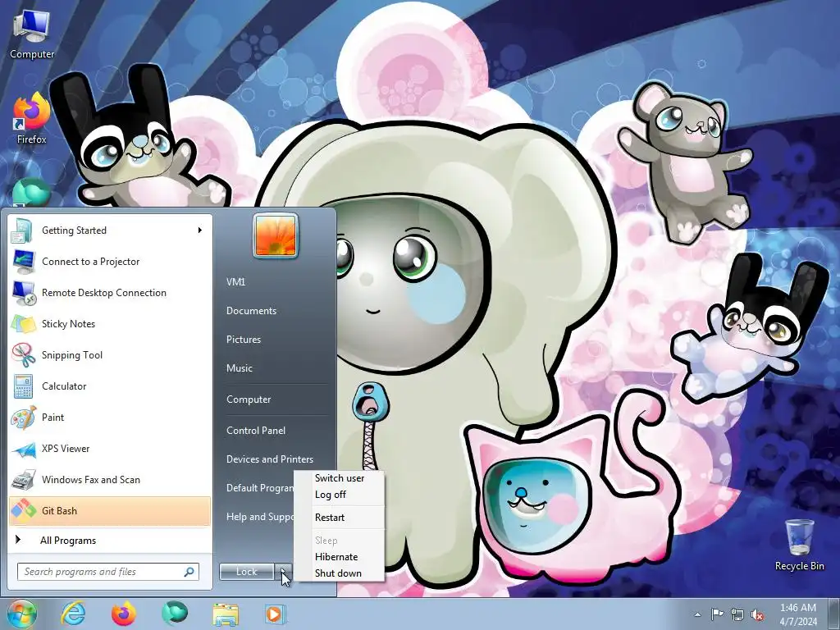Open Documents library
Image resolution: width=840 pixels, height=630 pixels.
276,311
